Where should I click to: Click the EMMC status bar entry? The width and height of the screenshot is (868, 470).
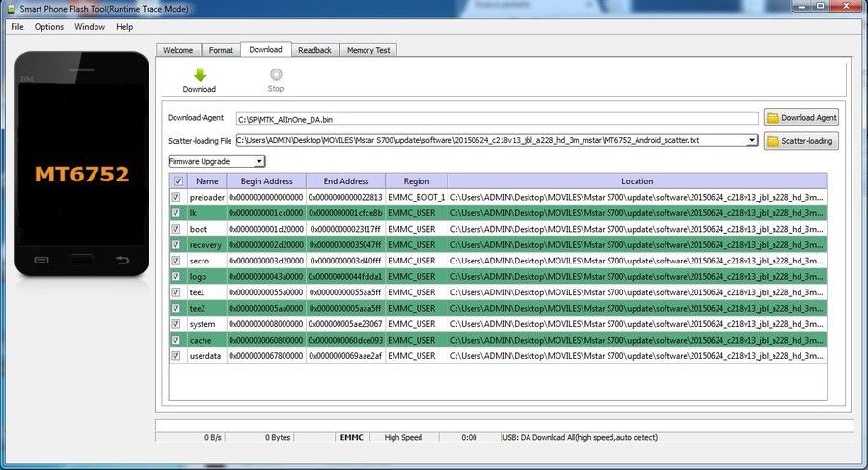[x=351, y=437]
